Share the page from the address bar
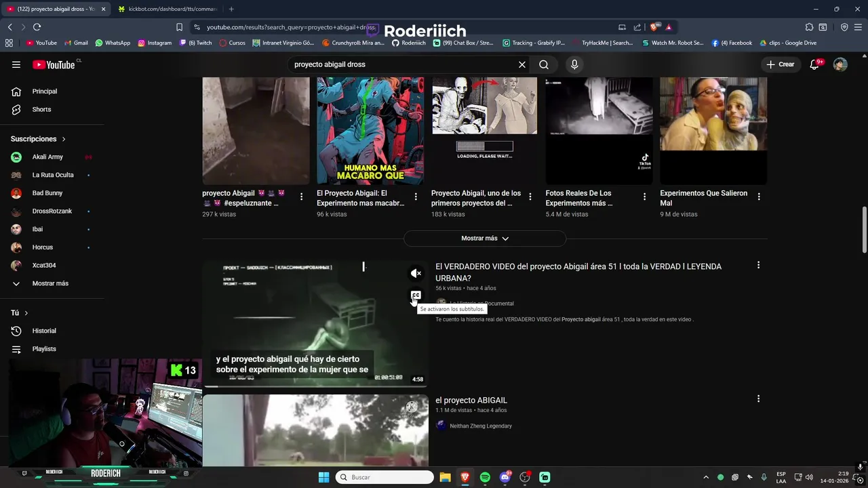The width and height of the screenshot is (868, 488). pyautogui.click(x=637, y=27)
